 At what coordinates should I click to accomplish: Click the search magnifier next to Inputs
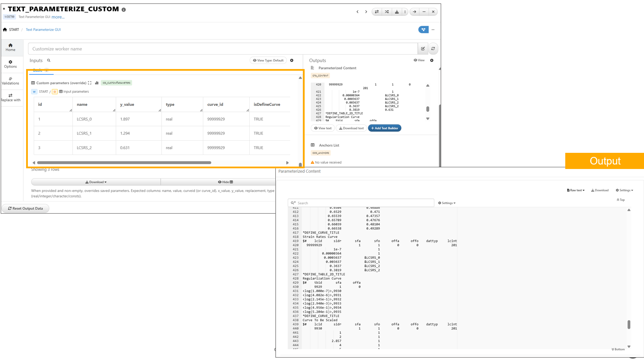[49, 60]
